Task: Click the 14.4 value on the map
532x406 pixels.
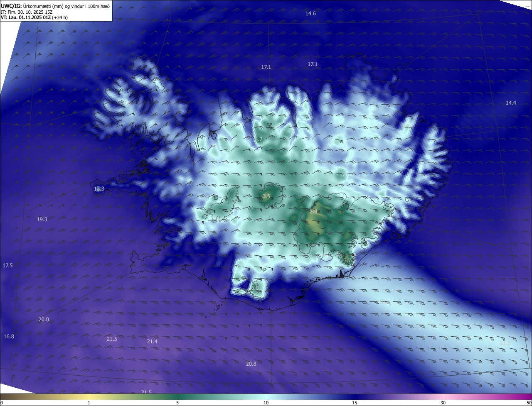Action: pos(511,103)
